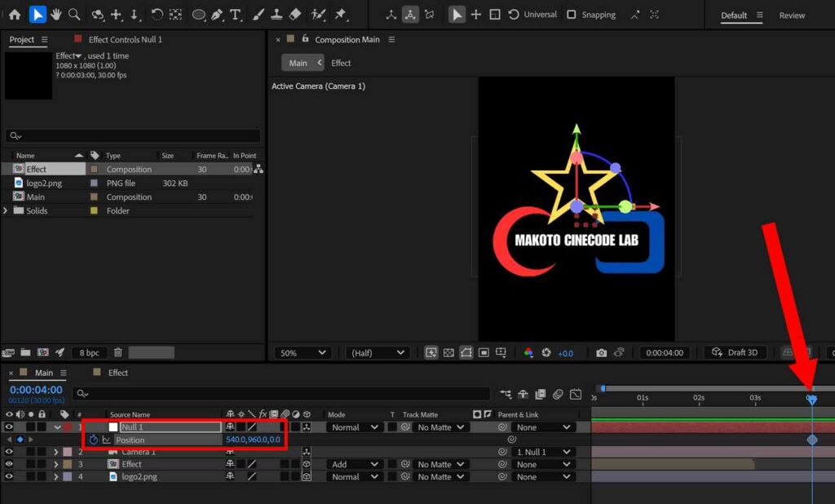Take a snapshot with camera icon
Image resolution: width=835 pixels, height=504 pixels.
tap(601, 352)
